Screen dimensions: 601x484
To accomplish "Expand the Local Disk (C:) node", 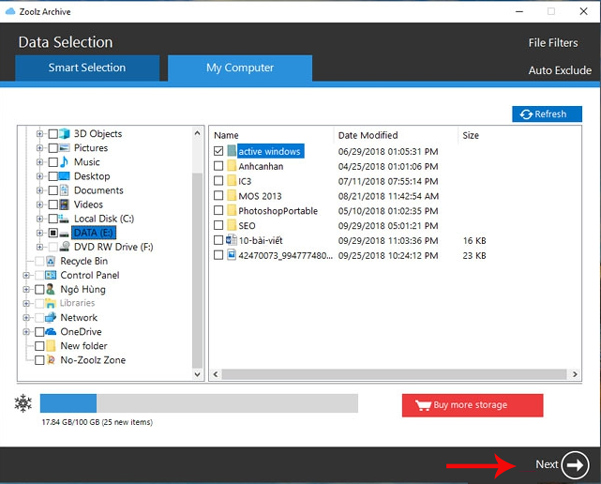I will tap(39, 218).
